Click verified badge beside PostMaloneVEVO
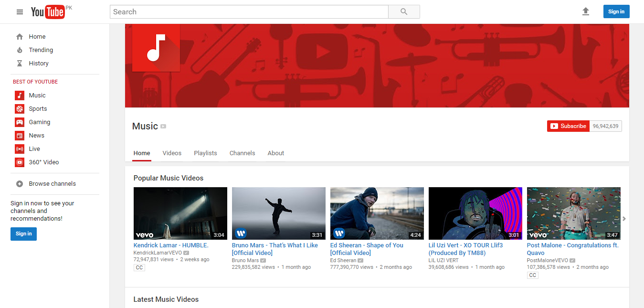Screen dimensions: 644x308 (x=572, y=260)
